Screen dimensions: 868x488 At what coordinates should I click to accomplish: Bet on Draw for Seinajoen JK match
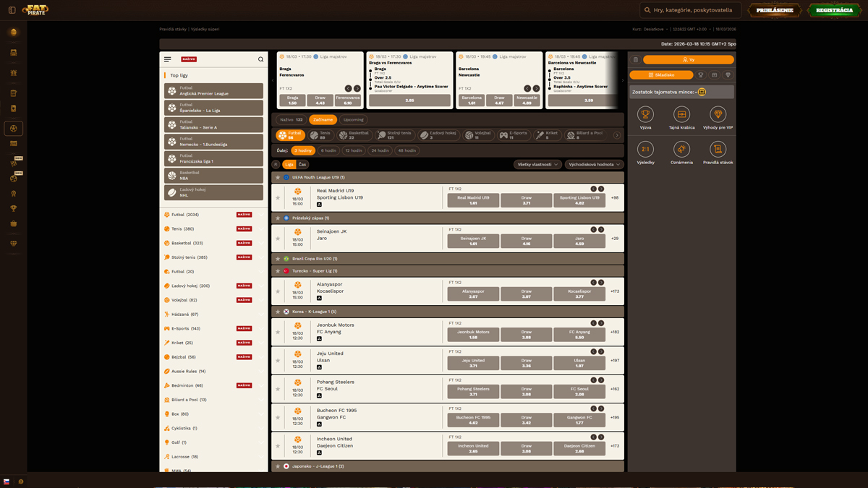click(527, 241)
